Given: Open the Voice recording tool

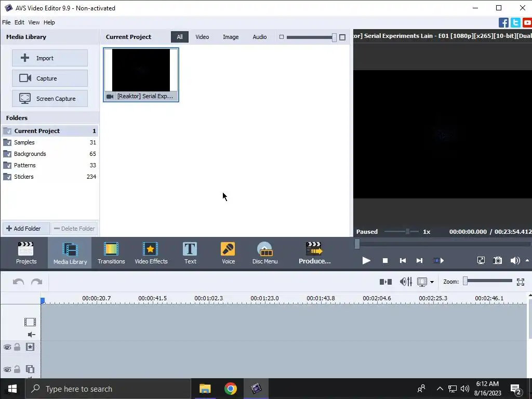Looking at the screenshot, I should [x=228, y=253].
